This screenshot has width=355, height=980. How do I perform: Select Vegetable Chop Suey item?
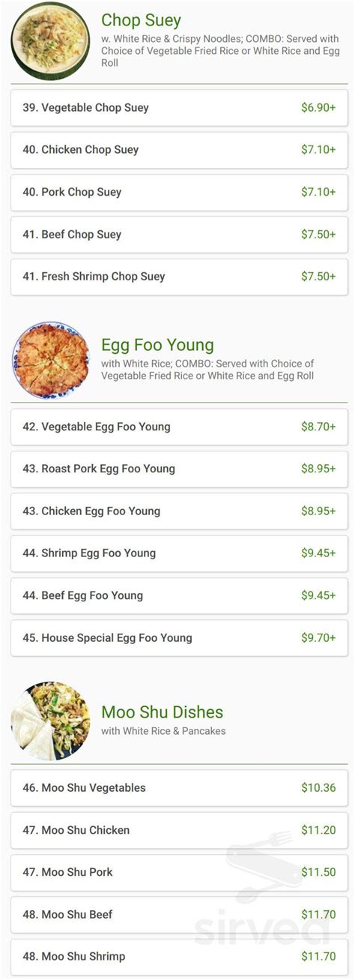(179, 108)
